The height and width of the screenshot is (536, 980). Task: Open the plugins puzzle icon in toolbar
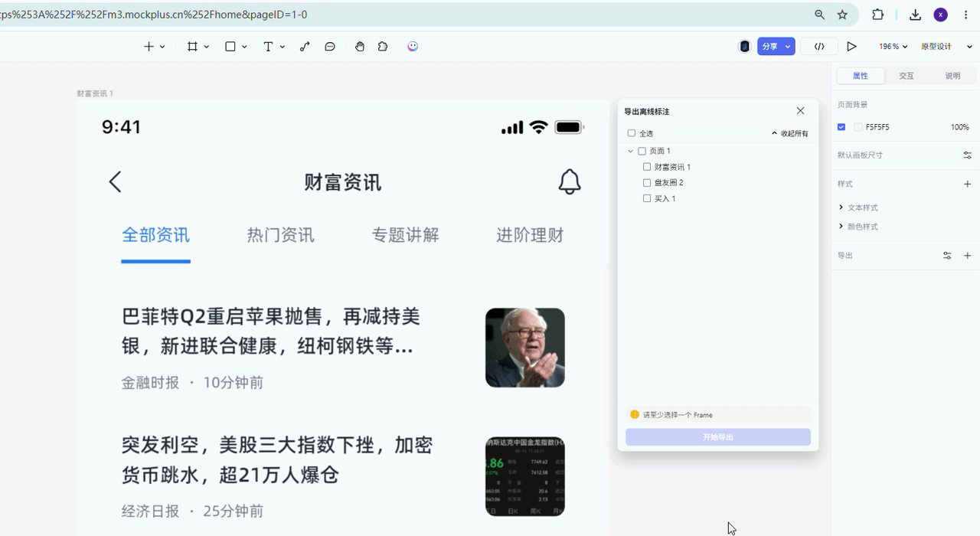point(383,47)
